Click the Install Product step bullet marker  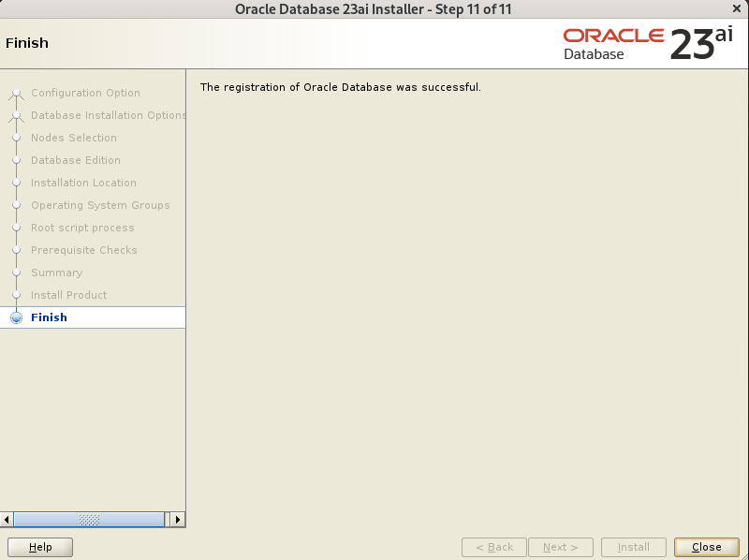[16, 295]
